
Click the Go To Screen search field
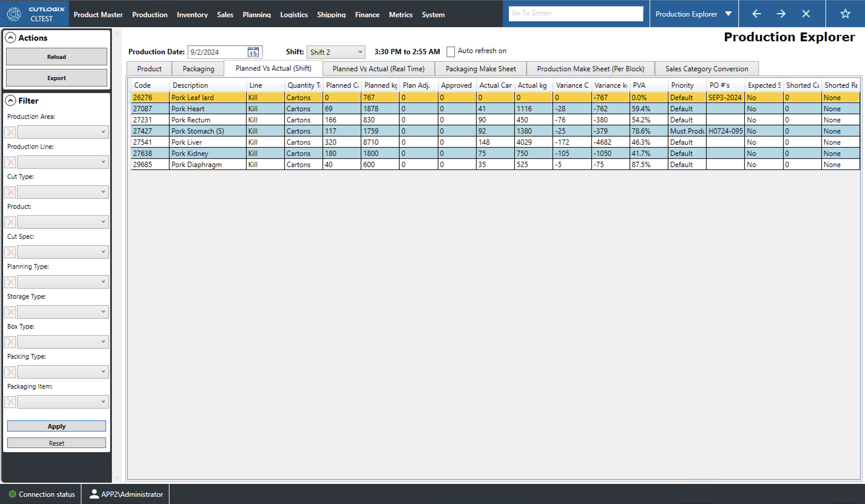click(575, 14)
